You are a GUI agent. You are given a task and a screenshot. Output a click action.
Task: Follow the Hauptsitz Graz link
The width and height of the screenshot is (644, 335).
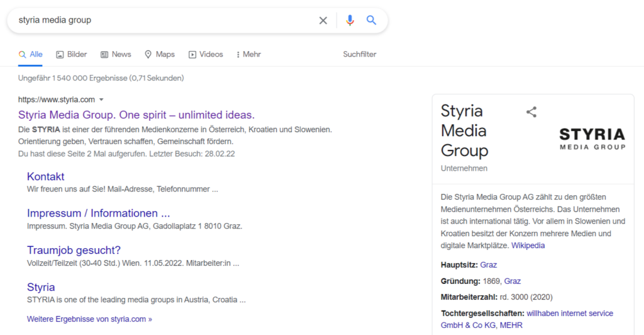coord(488,264)
